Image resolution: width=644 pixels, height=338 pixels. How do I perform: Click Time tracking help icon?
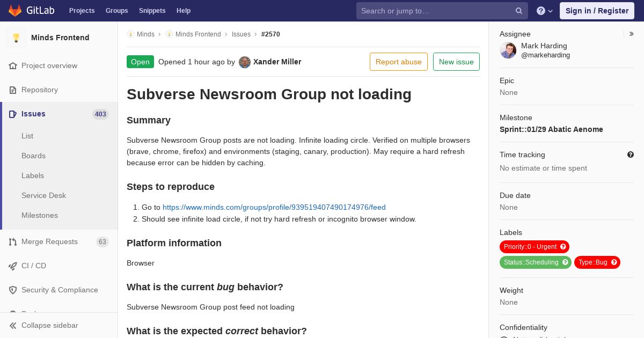point(631,155)
